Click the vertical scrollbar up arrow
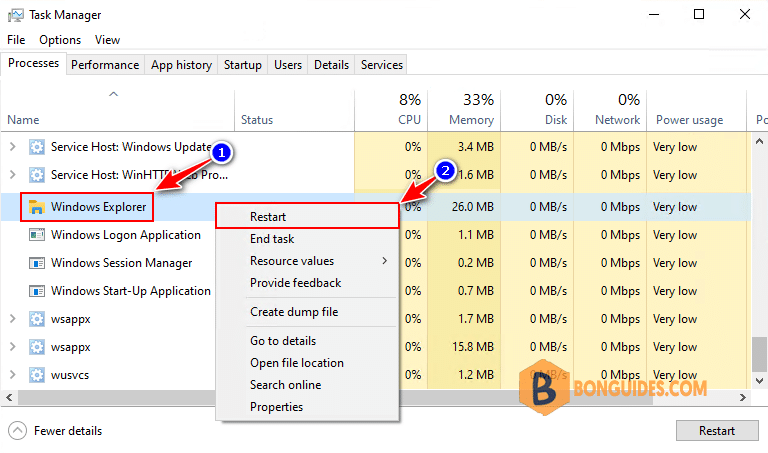The height and width of the screenshot is (453, 768). pos(759,142)
